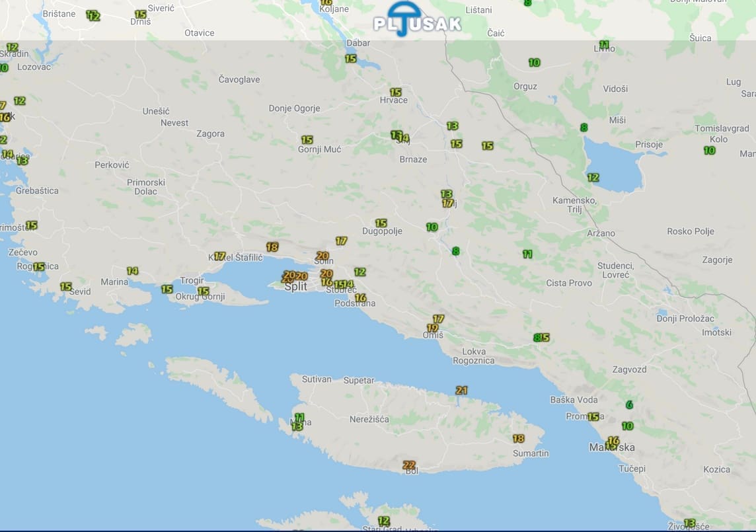Click the 12 marker beside the lake
Screen dimensions: 756x532
click(593, 177)
